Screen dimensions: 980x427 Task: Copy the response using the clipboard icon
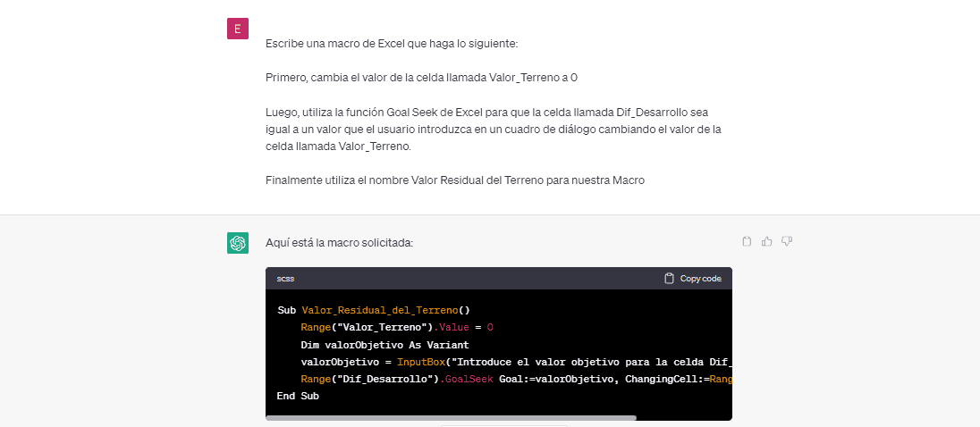click(x=747, y=241)
